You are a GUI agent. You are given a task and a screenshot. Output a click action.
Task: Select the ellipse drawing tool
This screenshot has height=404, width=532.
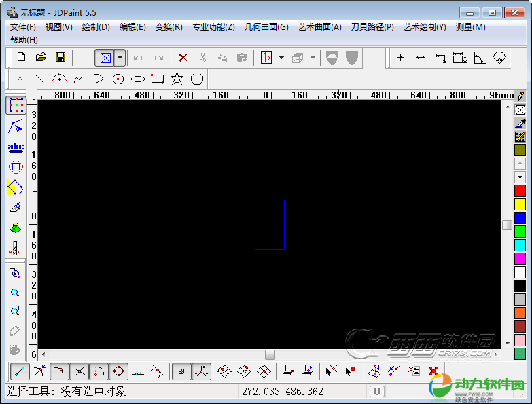(x=138, y=79)
